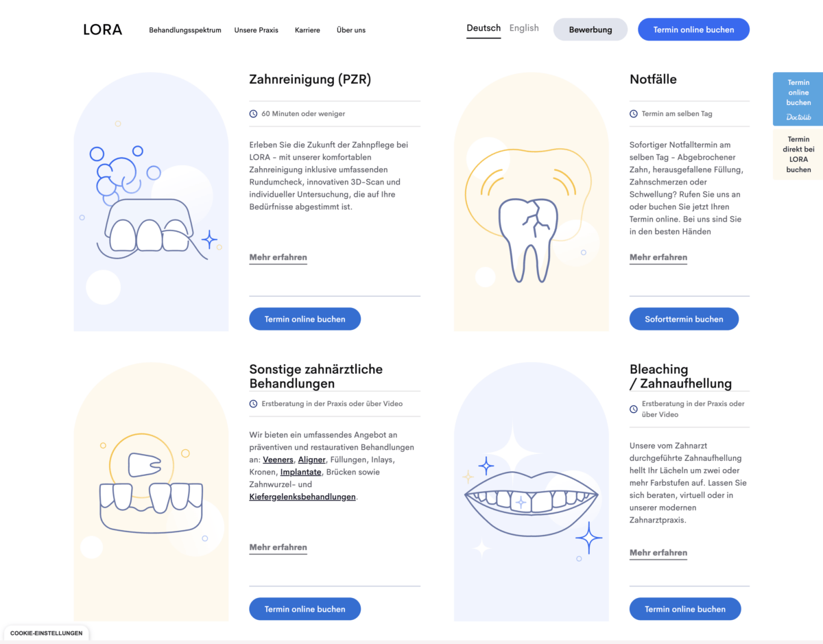
Task: Go to the Karriere page
Action: (307, 30)
